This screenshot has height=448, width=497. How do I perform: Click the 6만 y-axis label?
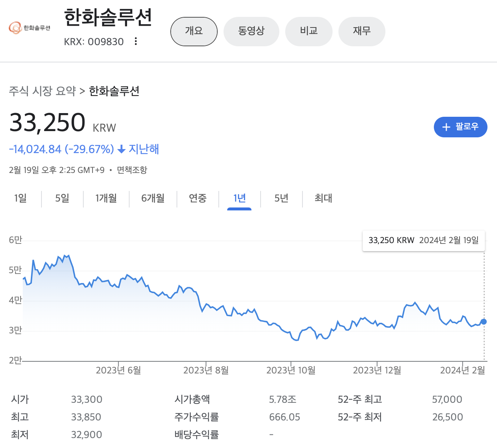click(x=15, y=240)
